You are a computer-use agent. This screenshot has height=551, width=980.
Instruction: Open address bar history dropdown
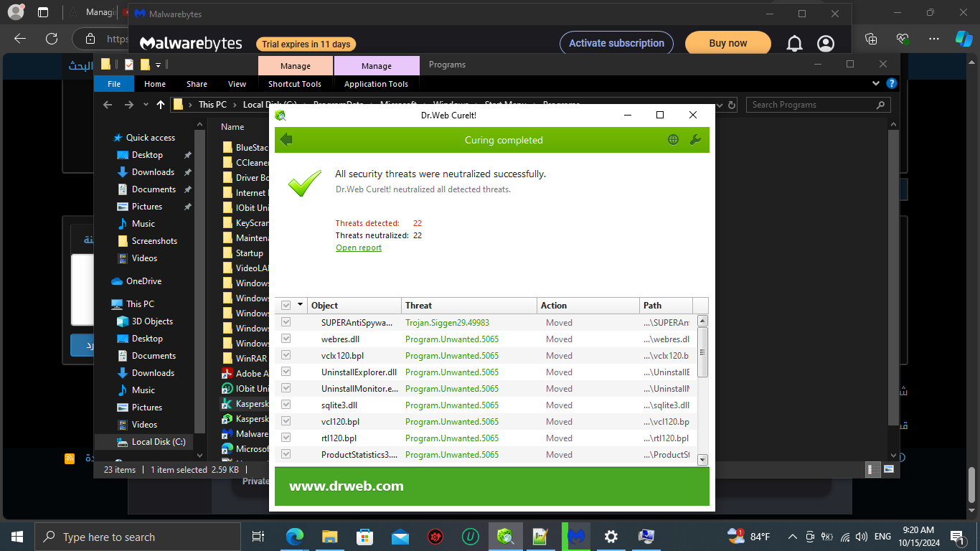coord(720,105)
